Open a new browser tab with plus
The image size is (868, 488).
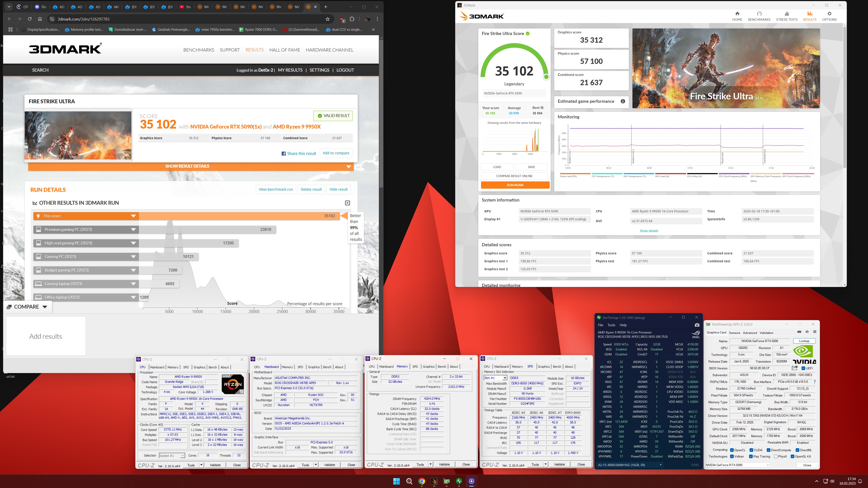325,7
